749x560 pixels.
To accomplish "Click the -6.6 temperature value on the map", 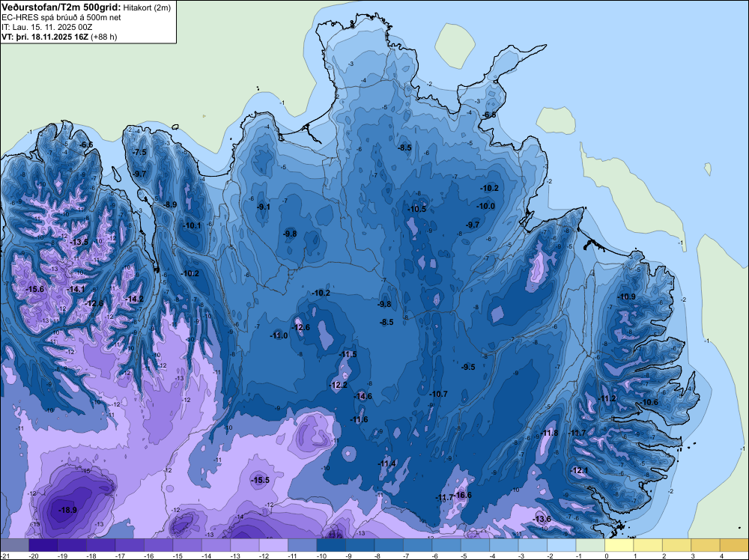I will coord(86,144).
